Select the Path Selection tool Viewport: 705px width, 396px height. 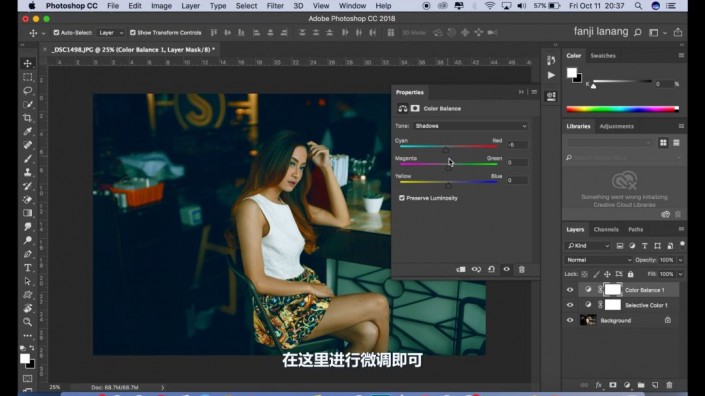pyautogui.click(x=27, y=281)
